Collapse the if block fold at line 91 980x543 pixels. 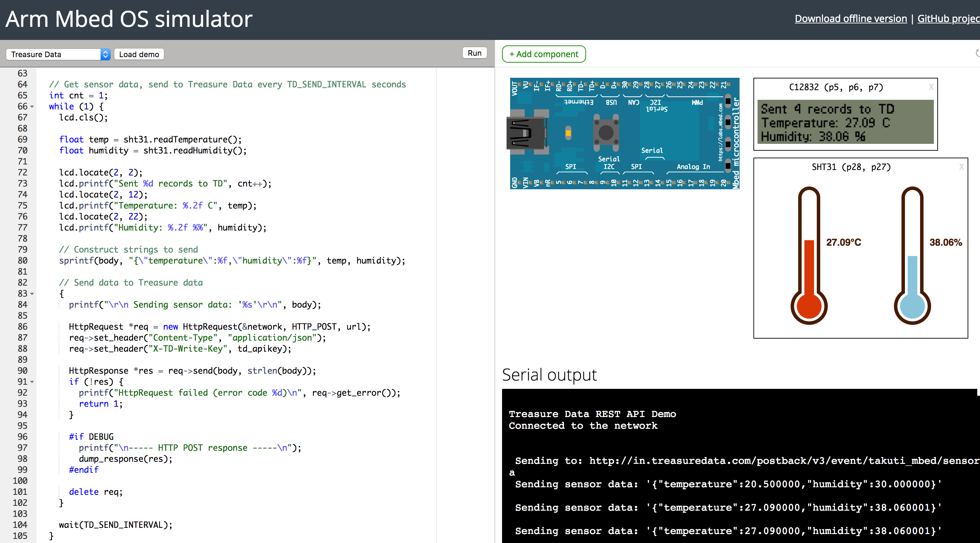[32, 382]
